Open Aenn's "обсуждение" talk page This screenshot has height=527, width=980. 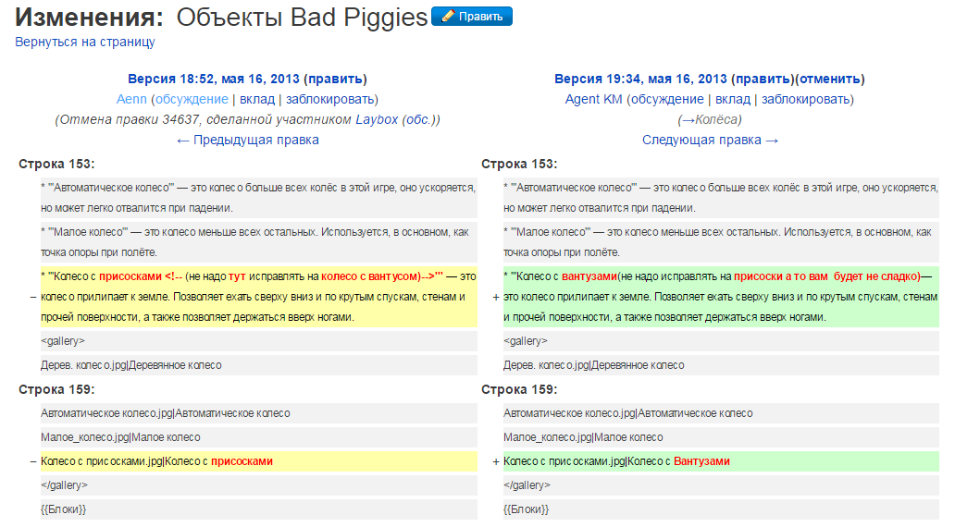pyautogui.click(x=192, y=99)
